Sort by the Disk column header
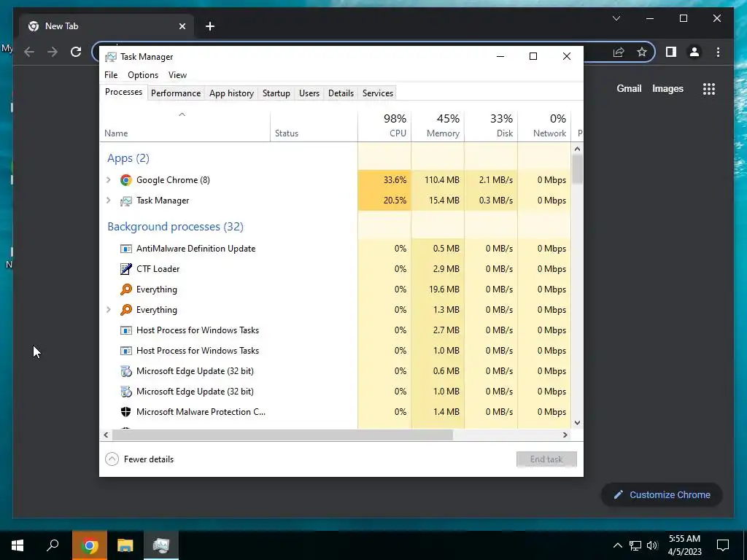The height and width of the screenshot is (560, 747). pyautogui.click(x=491, y=126)
